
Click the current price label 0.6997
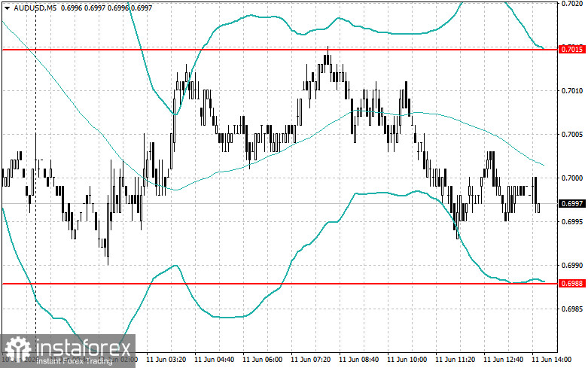coord(572,203)
